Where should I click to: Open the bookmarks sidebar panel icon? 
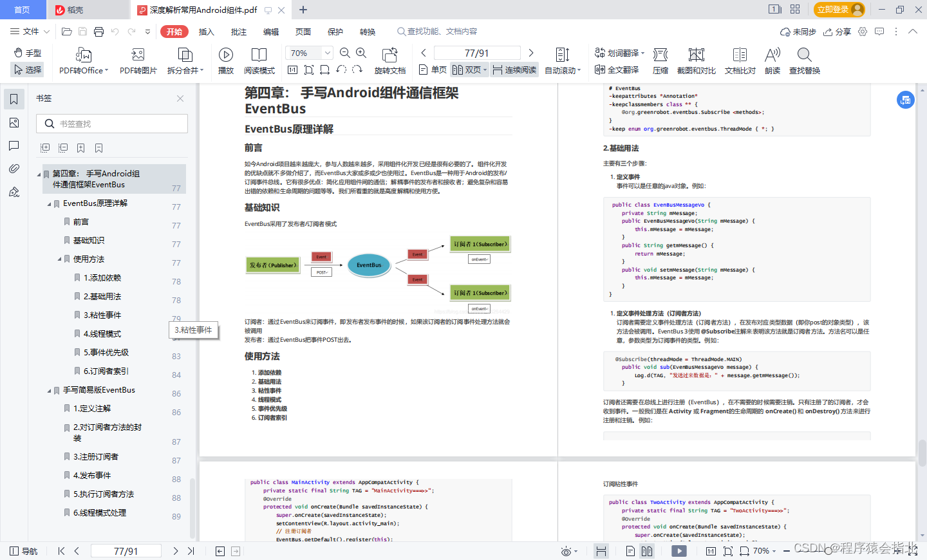point(14,99)
